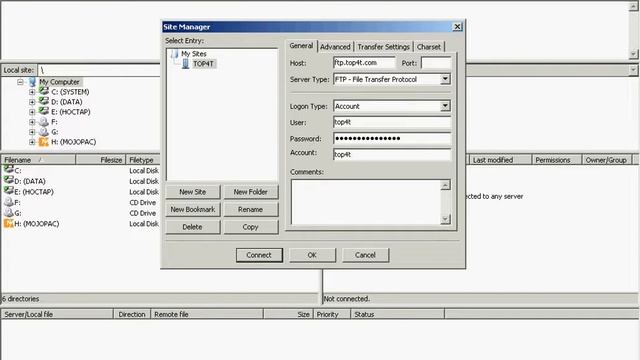Click the F: CD drive icon in tree
Image resolution: width=640 pixels, height=360 pixels.
coord(44,122)
